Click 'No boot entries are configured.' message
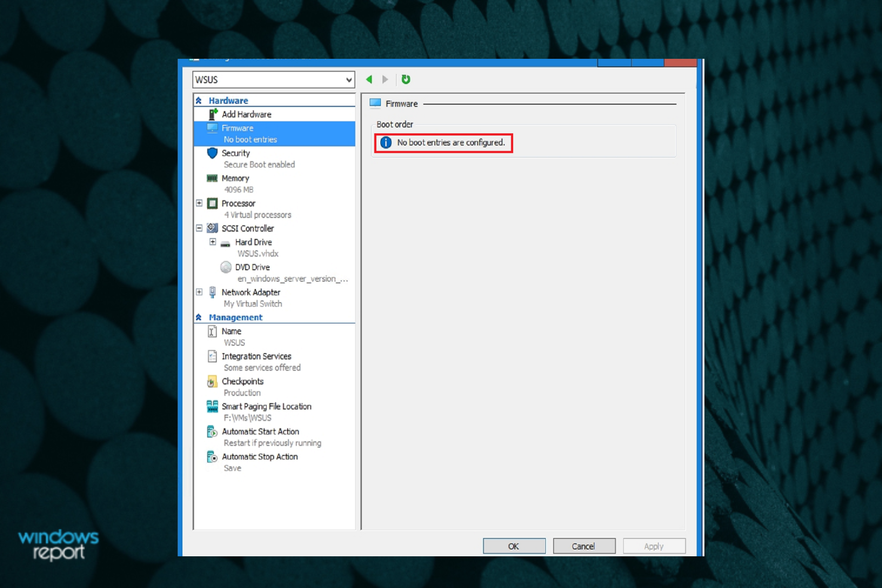Screen dimensions: 882x588 (x=451, y=143)
